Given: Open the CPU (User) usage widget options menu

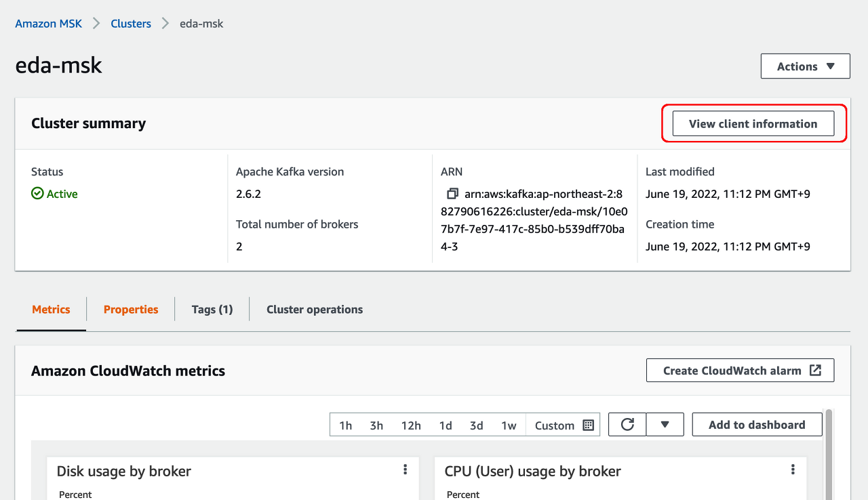Looking at the screenshot, I should tap(793, 470).
